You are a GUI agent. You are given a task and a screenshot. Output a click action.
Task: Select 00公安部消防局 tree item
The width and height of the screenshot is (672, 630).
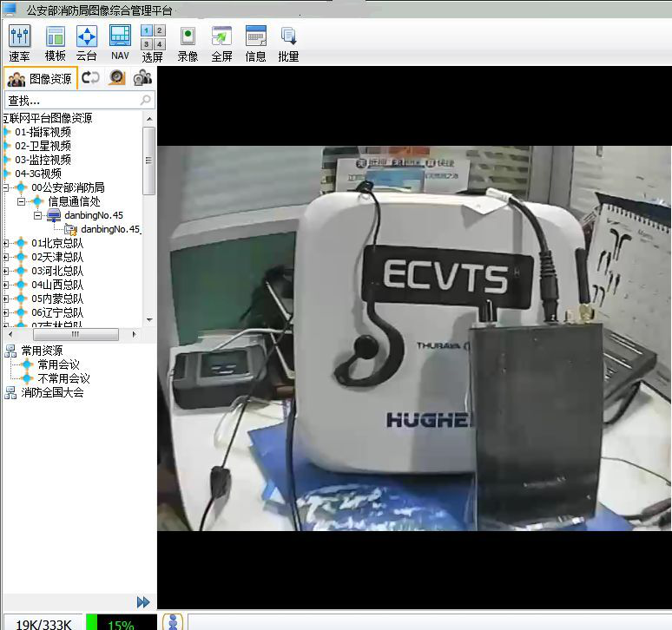pos(68,187)
